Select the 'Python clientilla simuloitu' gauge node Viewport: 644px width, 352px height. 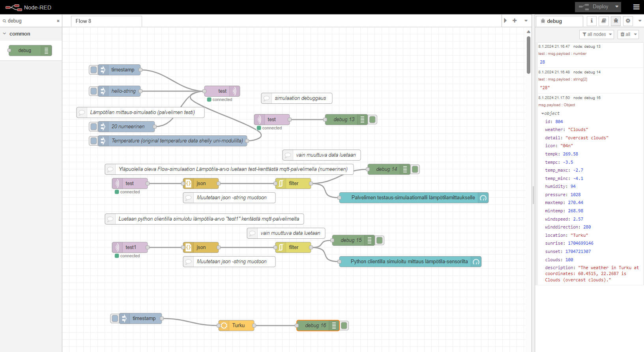410,262
